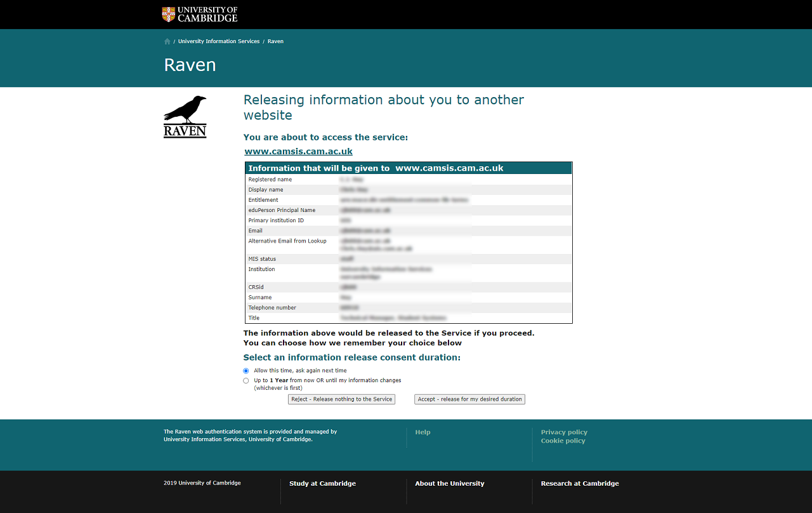This screenshot has height=513, width=812.
Task: Open the Privacy policy link
Action: coord(564,432)
